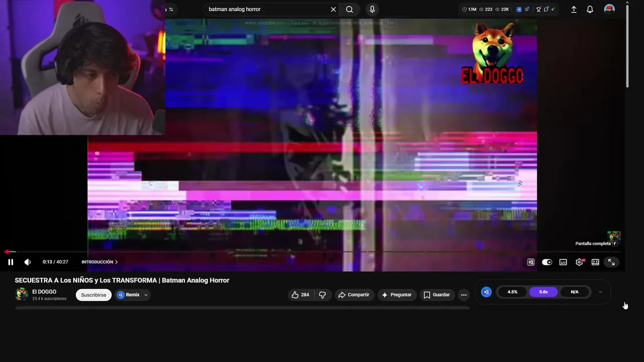This screenshot has width=644, height=362.
Task: Open player settings gear
Action: coord(580,262)
